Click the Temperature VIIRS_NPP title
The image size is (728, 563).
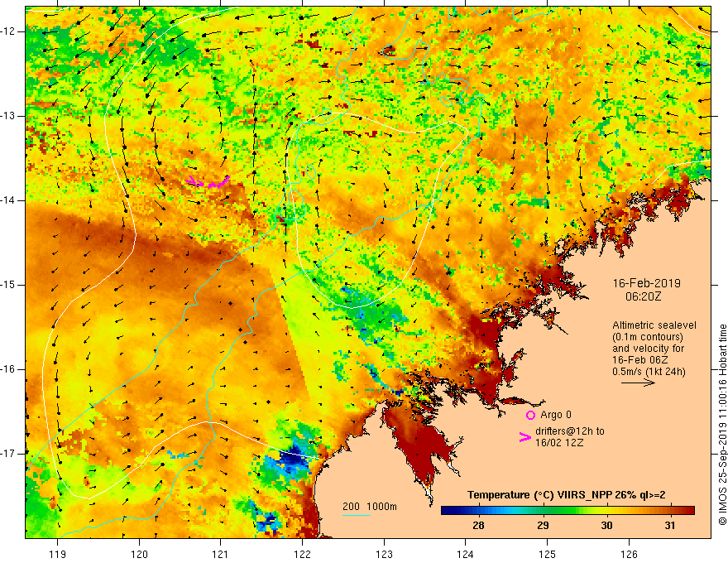(567, 495)
